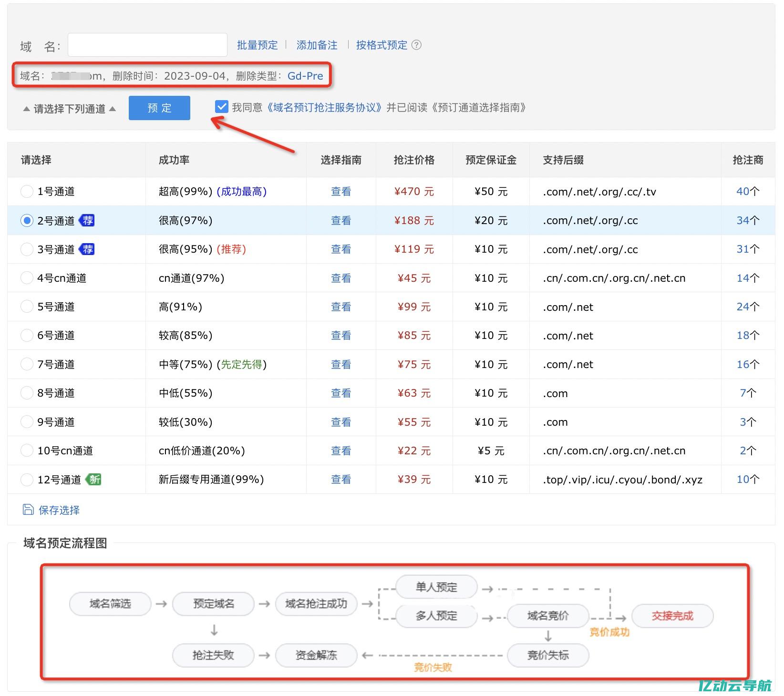
Task: Select the 6号通道 radio button
Action: click(x=27, y=335)
